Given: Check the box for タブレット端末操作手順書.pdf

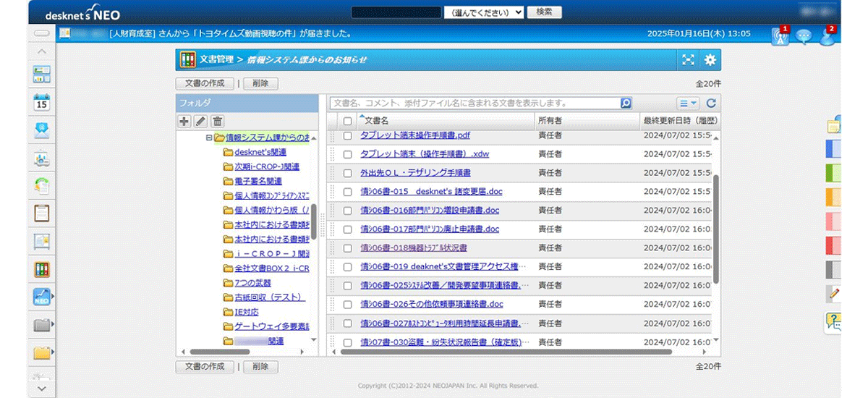Looking at the screenshot, I should click(x=348, y=135).
